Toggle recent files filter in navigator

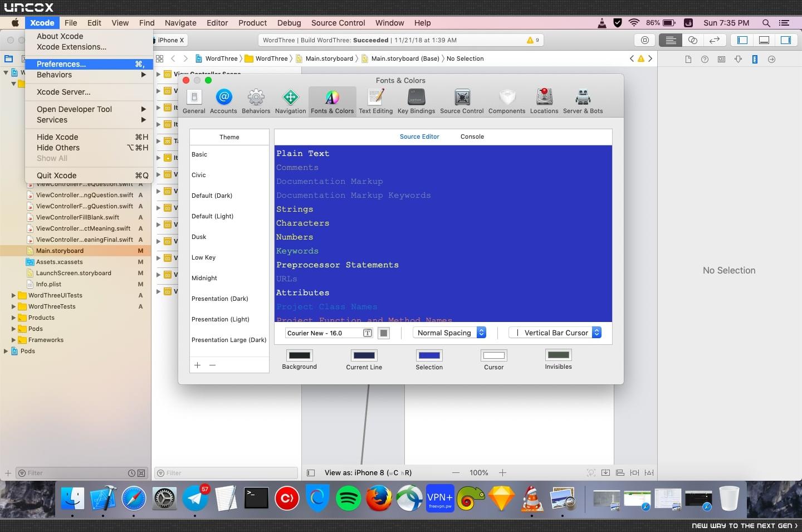131,473
